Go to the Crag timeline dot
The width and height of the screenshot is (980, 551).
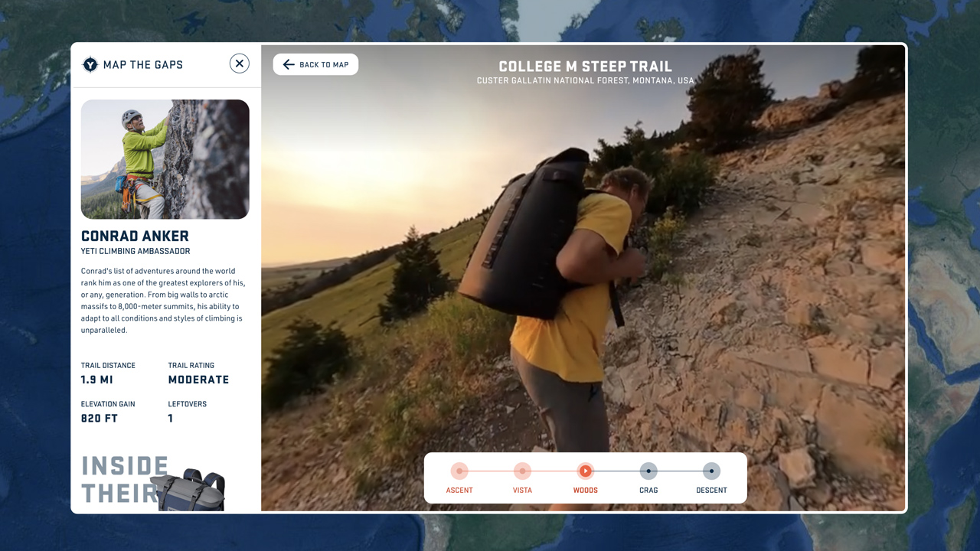648,471
